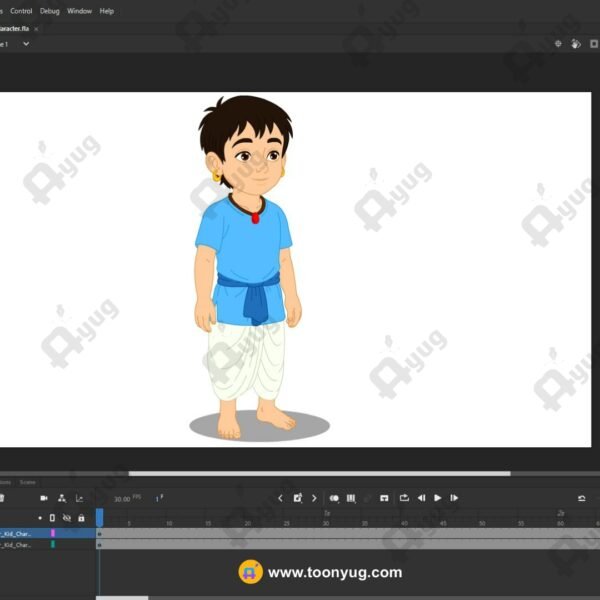The width and height of the screenshot is (600, 600).
Task: Click reset timeline zoom icon
Action: pos(582,498)
